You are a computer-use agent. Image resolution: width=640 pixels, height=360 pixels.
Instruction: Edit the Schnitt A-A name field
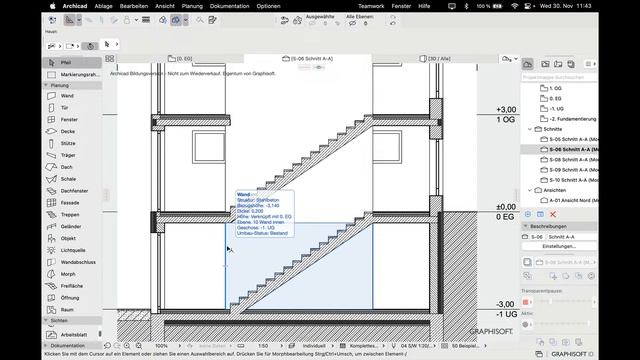pyautogui.click(x=571, y=237)
